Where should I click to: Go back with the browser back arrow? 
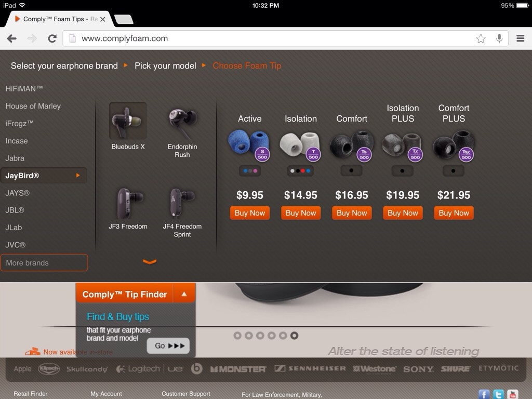[12, 38]
